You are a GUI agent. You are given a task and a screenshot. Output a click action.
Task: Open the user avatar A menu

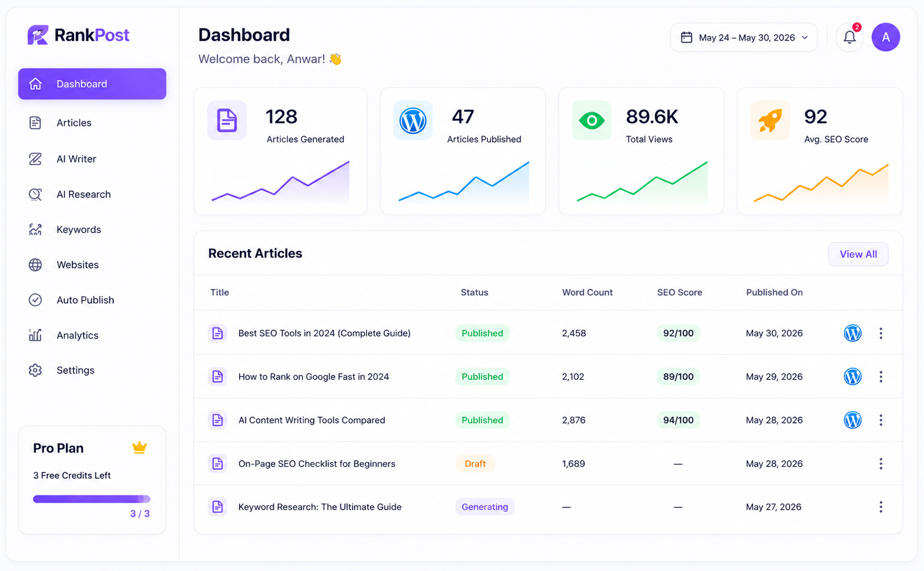[886, 37]
